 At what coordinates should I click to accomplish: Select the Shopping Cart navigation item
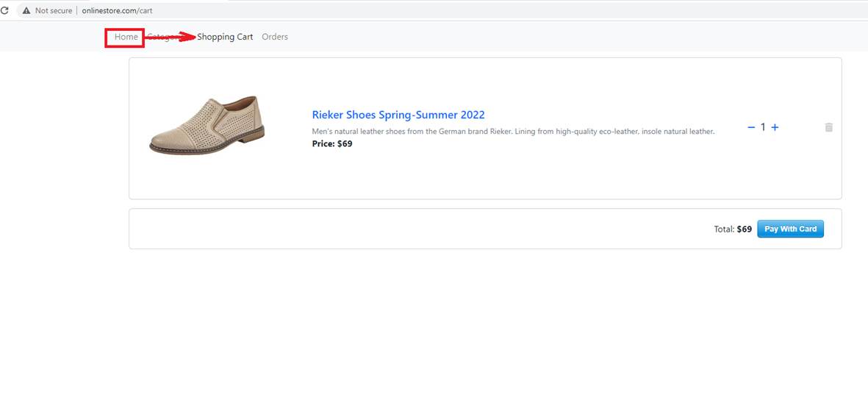(225, 37)
